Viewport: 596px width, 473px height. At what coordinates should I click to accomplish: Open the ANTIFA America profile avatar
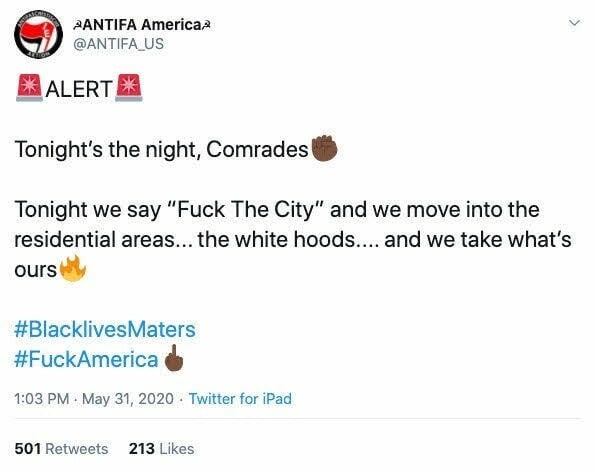(x=38, y=34)
